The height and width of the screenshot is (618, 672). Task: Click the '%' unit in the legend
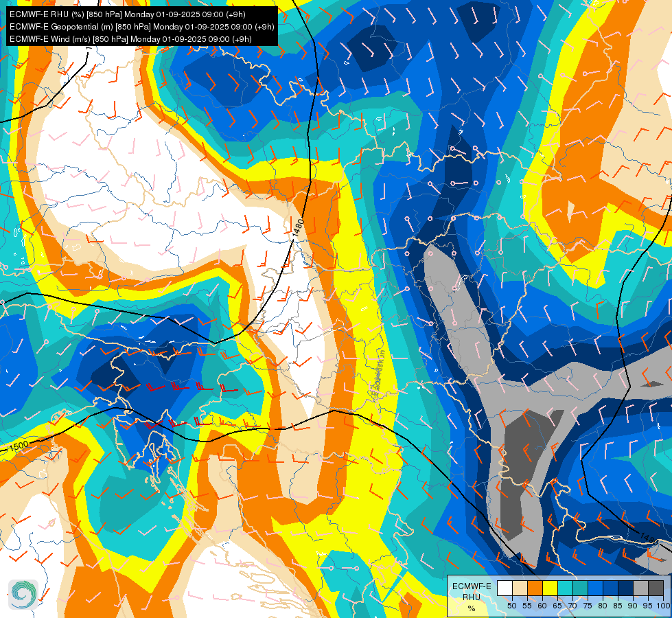472,608
